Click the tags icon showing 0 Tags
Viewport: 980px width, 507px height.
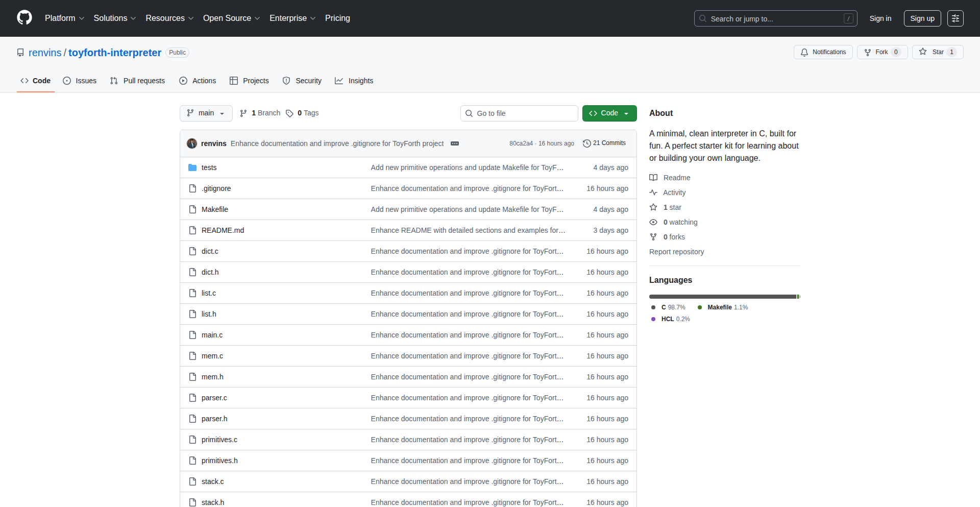click(x=289, y=113)
